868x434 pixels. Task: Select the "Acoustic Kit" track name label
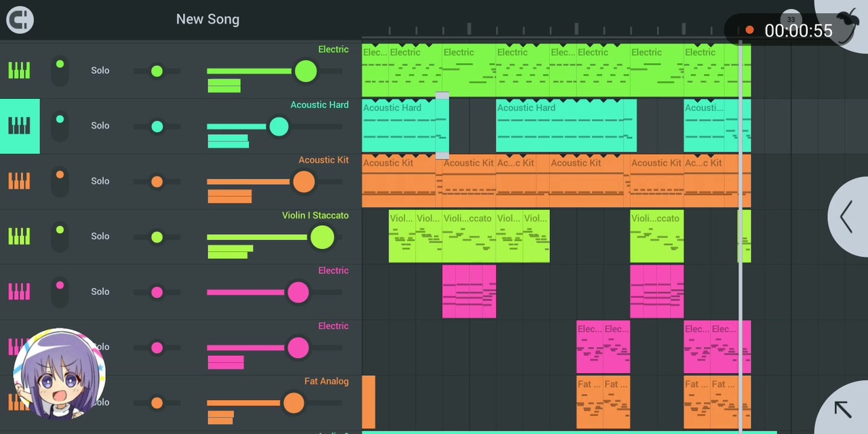click(x=323, y=160)
